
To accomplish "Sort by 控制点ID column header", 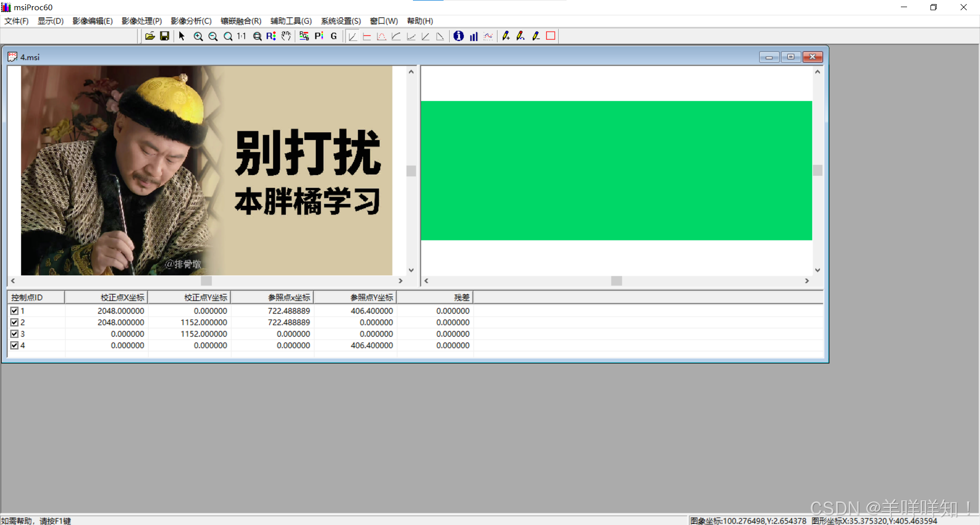I will pyautogui.click(x=36, y=297).
